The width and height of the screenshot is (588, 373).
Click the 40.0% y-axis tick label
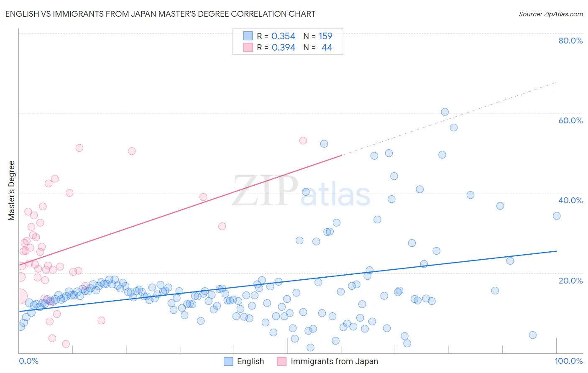tap(570, 200)
